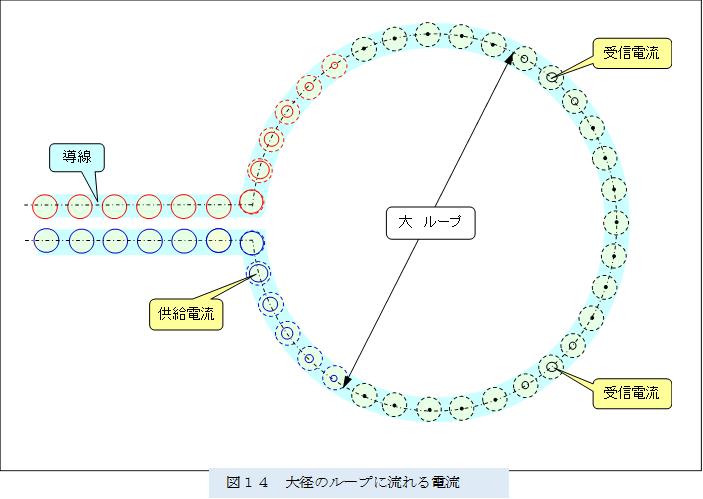This screenshot has width=703, height=499.
Task: Select the topmost green circle of the loop
Action: [x=428, y=35]
